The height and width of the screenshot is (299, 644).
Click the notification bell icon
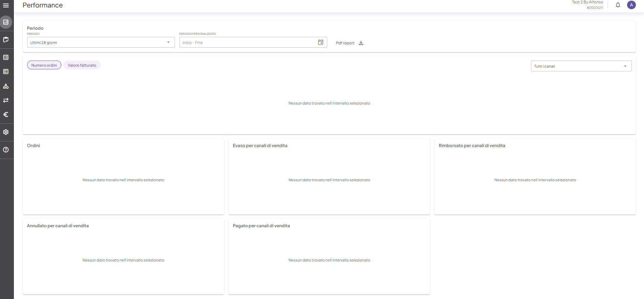[618, 5]
